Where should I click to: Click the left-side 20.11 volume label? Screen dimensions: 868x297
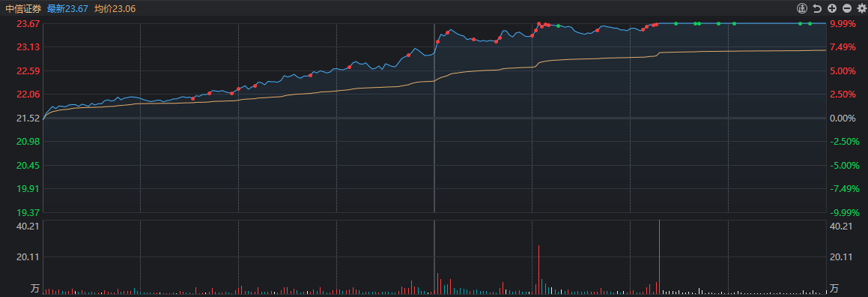[x=28, y=256]
